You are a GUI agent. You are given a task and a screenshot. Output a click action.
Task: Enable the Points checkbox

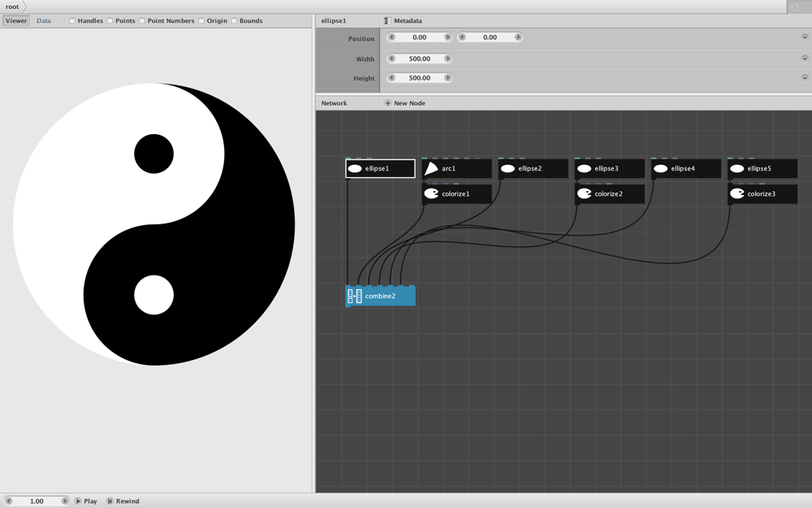coord(110,21)
